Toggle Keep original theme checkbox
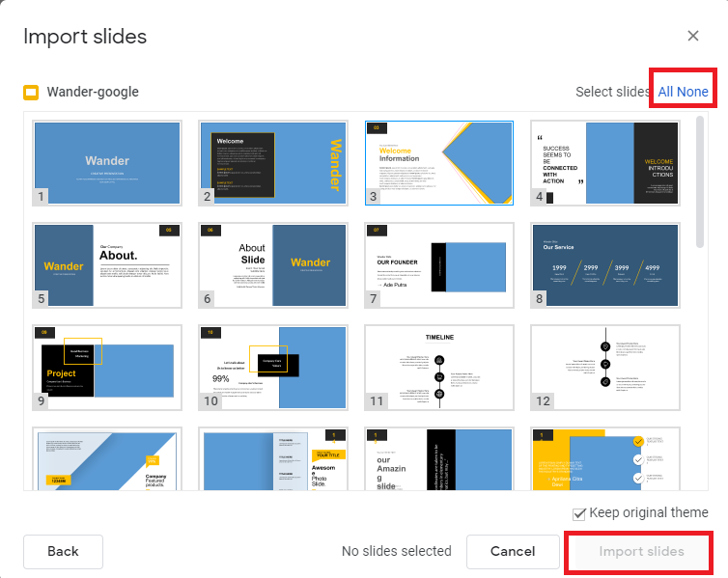 579,513
